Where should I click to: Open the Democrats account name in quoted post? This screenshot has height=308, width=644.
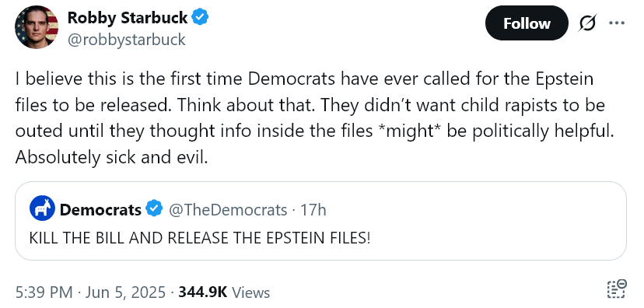coord(100,210)
